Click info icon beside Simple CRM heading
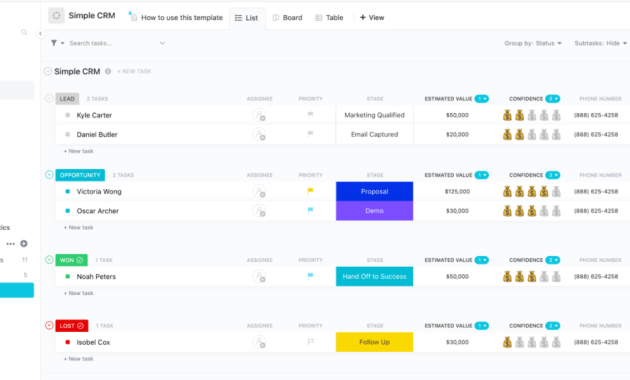Screen dimensions: 630x380 click(108, 71)
